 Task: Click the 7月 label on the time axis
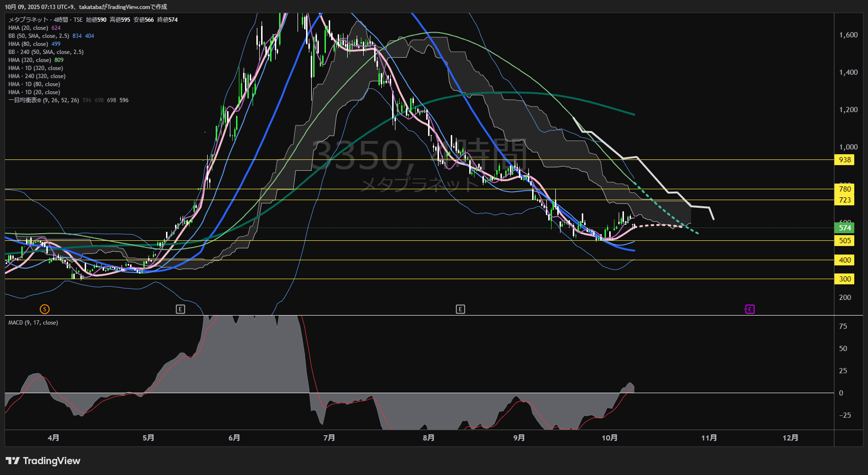[329, 438]
